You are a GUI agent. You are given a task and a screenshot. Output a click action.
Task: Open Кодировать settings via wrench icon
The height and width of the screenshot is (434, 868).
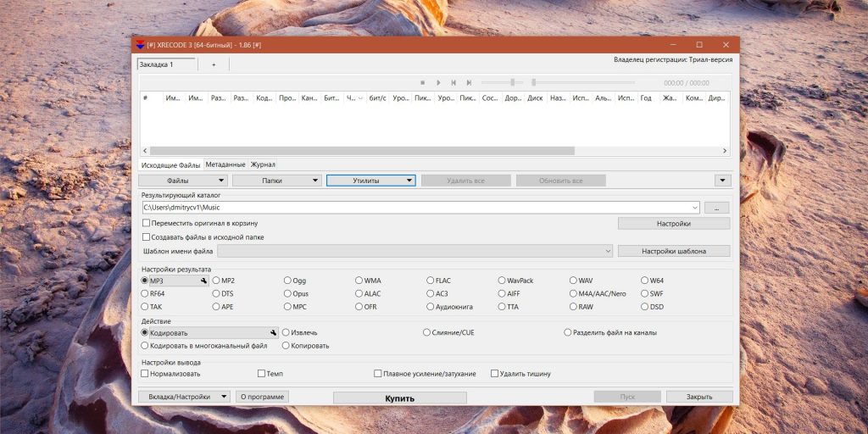(273, 333)
